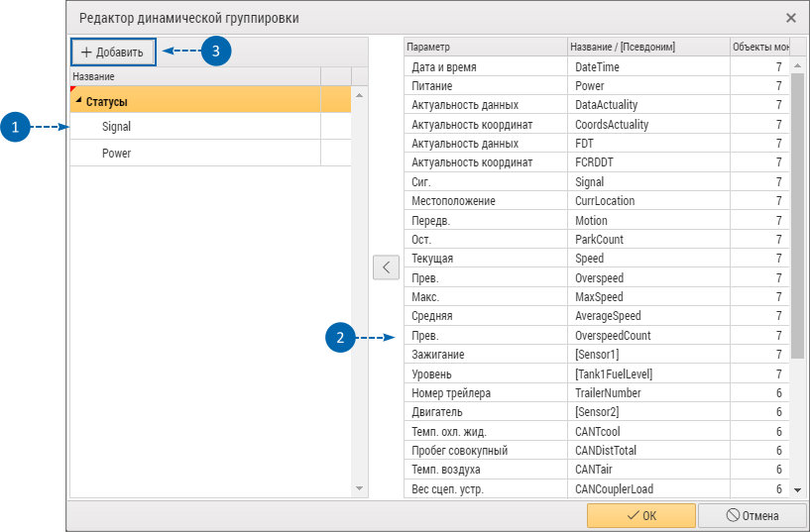This screenshot has height=532, width=810.
Task: Click the left-arrow move parameter button
Action: (386, 267)
